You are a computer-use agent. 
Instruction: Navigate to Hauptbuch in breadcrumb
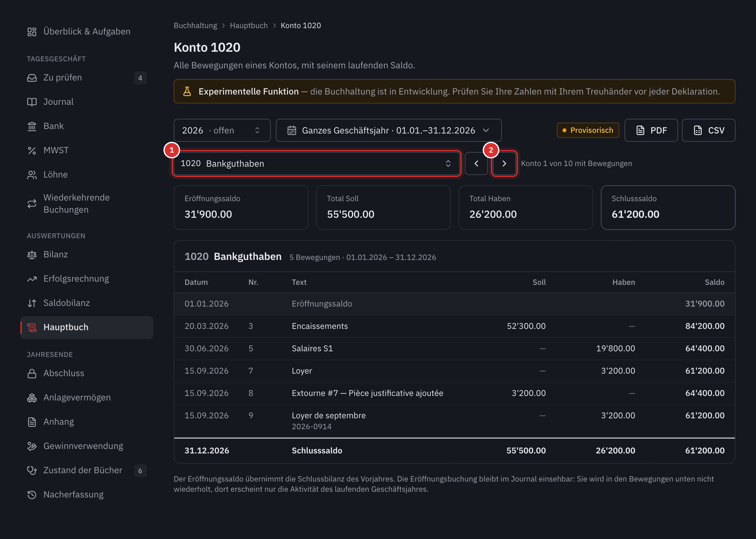[249, 26]
